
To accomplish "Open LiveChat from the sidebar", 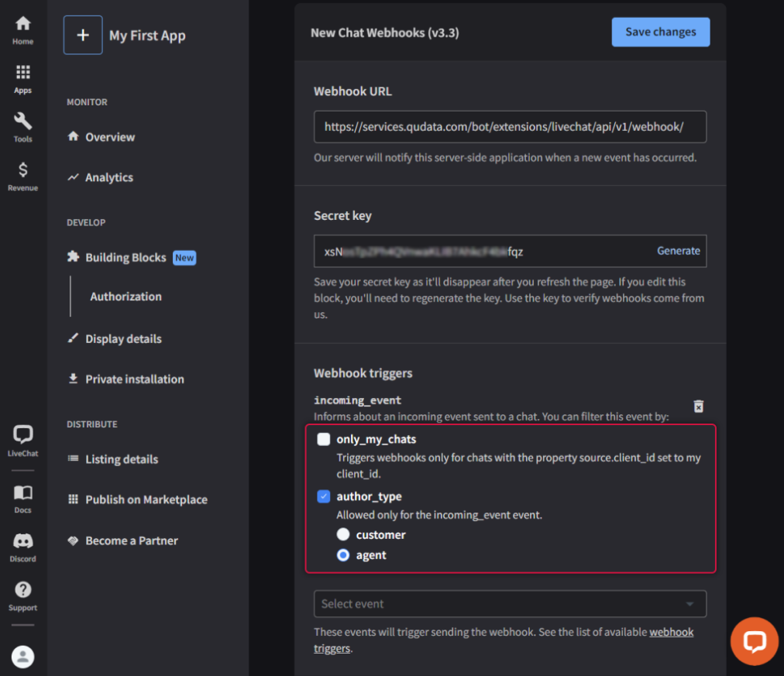I will pos(22,441).
